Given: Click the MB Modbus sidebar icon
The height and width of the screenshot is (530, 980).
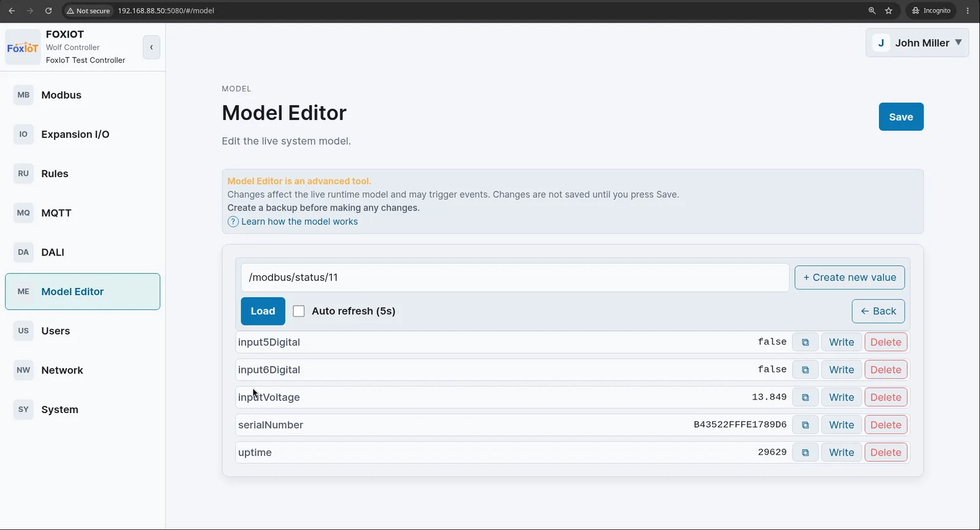Looking at the screenshot, I should coord(23,95).
